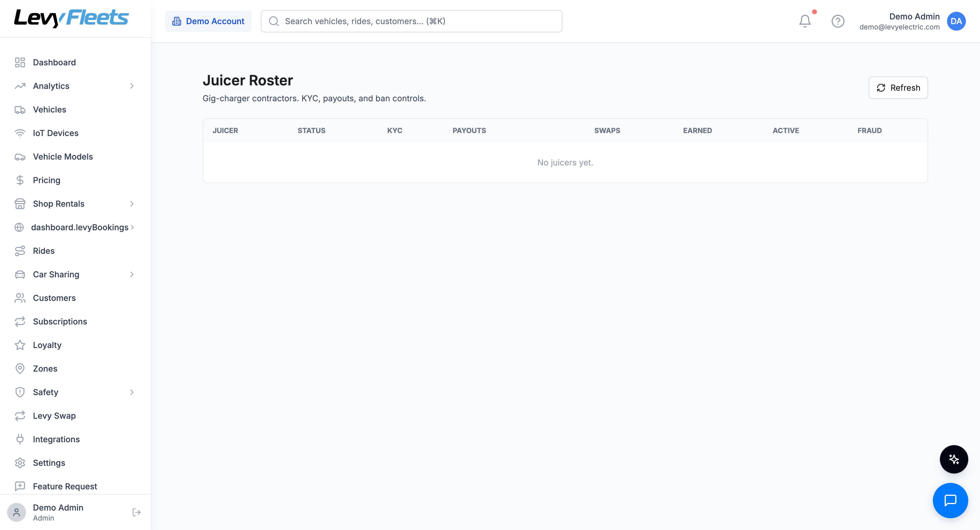This screenshot has width=980, height=530.
Task: Focus the search vehicles input field
Action: pyautogui.click(x=412, y=21)
